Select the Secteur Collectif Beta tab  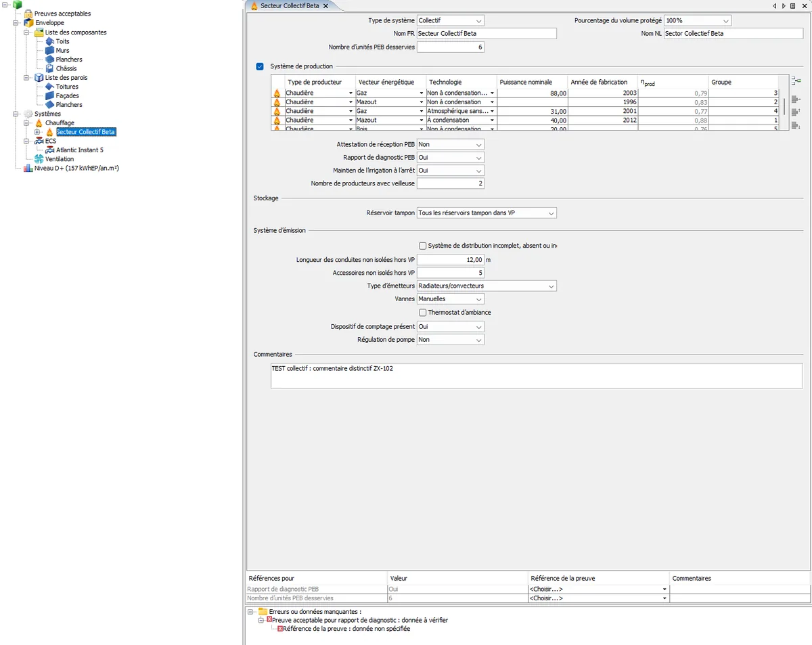coord(289,5)
